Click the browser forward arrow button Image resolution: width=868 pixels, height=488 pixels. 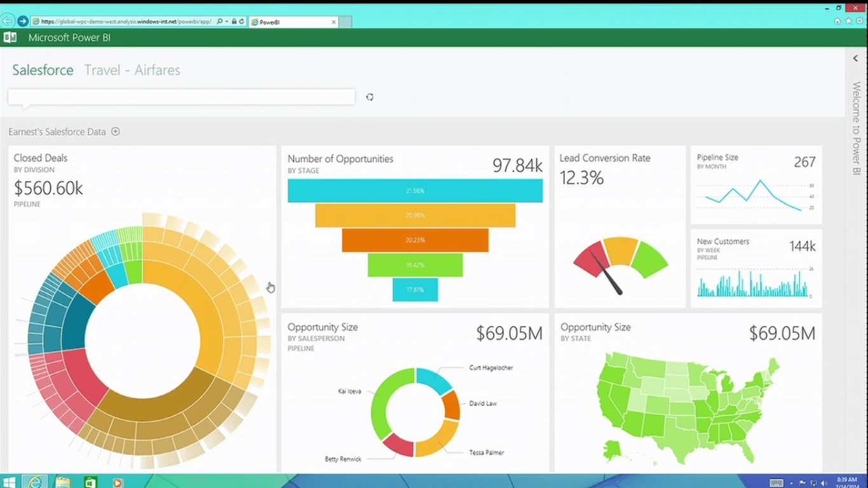(22, 21)
